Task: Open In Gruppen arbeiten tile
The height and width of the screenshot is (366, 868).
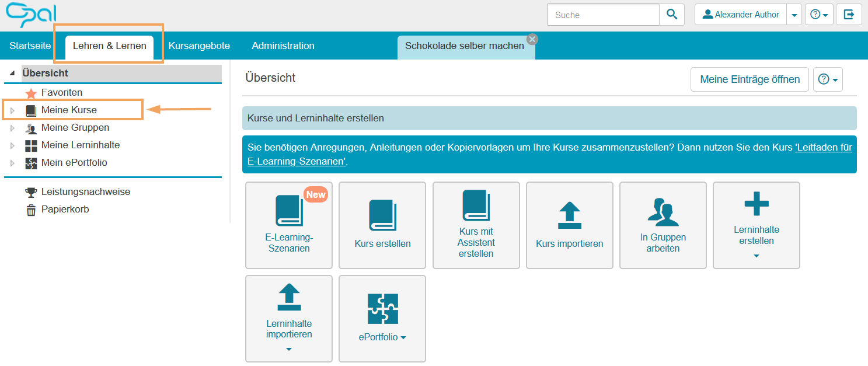Action: coord(663,225)
